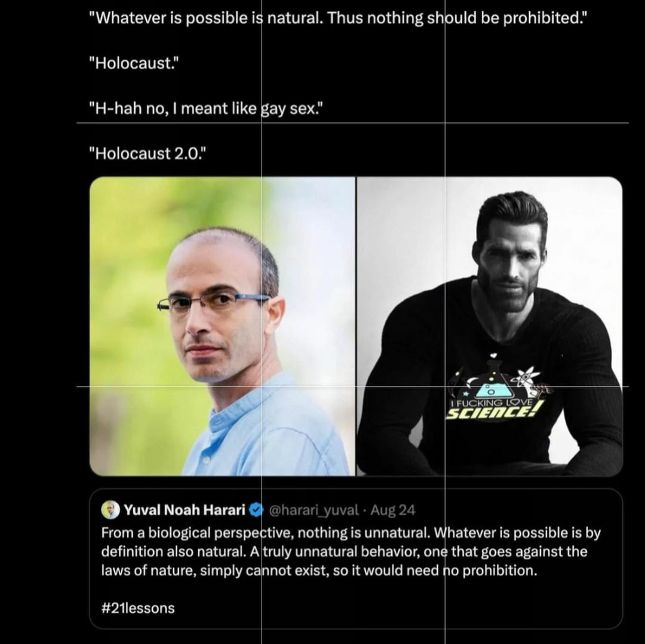Open the #21lessons hashtag
Viewport: 645px width, 644px height.
138,608
